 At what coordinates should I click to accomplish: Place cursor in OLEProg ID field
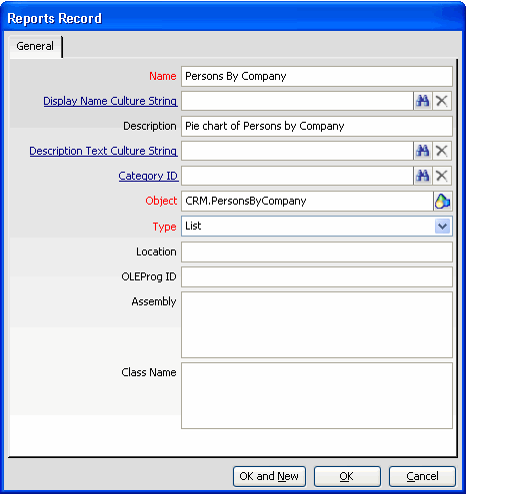(317, 277)
